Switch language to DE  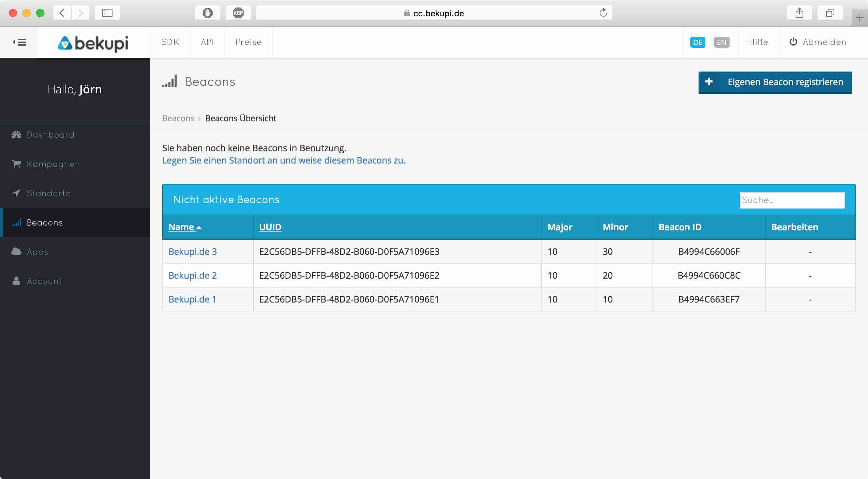point(698,42)
